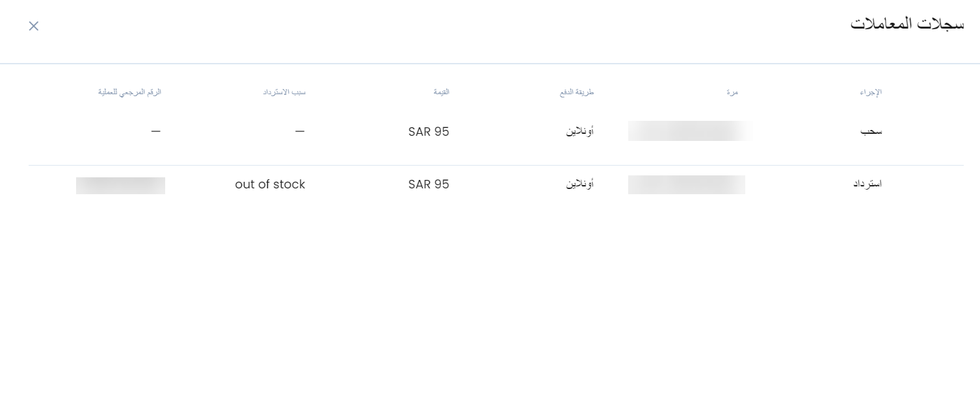Select the مرة column header
Image resolution: width=980 pixels, height=417 pixels.
[x=732, y=92]
